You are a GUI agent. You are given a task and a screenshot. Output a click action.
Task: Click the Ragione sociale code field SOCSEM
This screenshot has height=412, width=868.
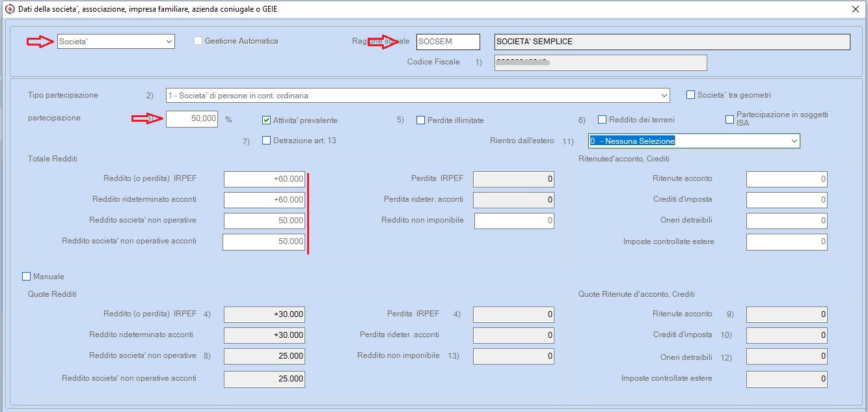[448, 42]
